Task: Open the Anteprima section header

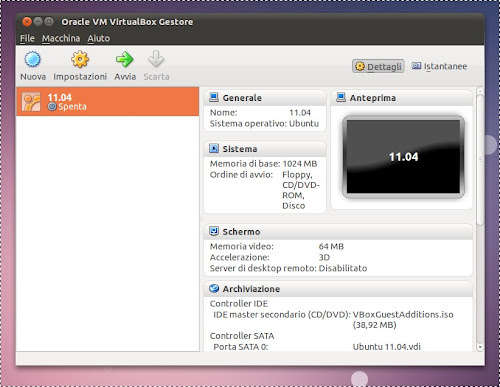Action: pos(402,98)
